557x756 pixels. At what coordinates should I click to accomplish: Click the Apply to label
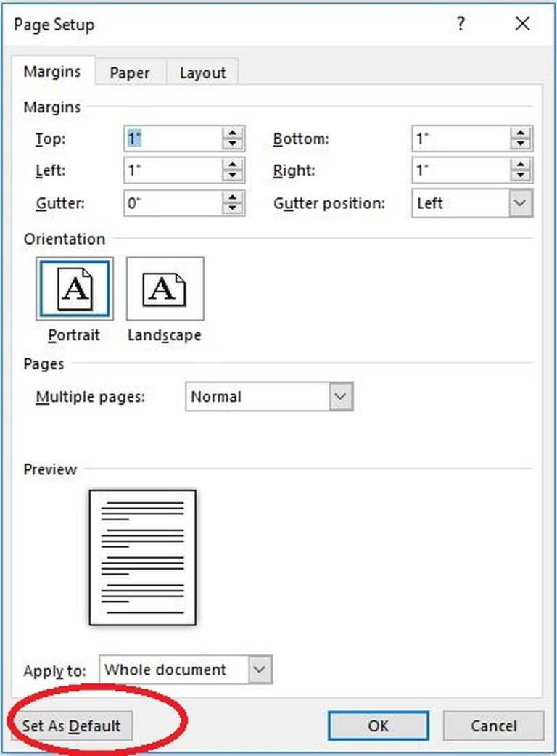54,670
